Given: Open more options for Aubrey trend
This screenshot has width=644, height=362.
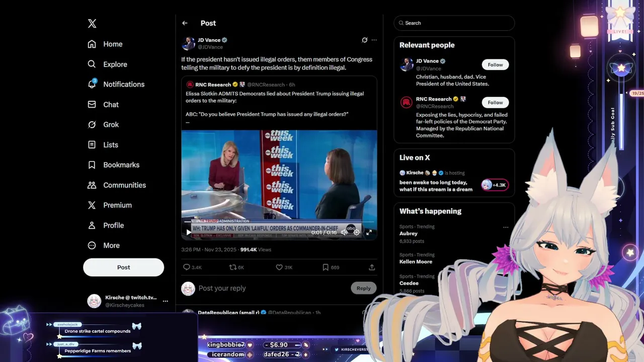Looking at the screenshot, I should coord(506,227).
